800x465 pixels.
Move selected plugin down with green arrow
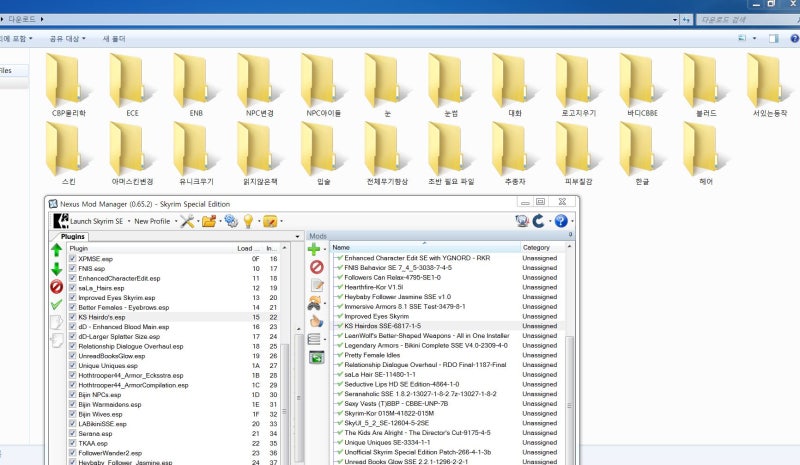[57, 269]
